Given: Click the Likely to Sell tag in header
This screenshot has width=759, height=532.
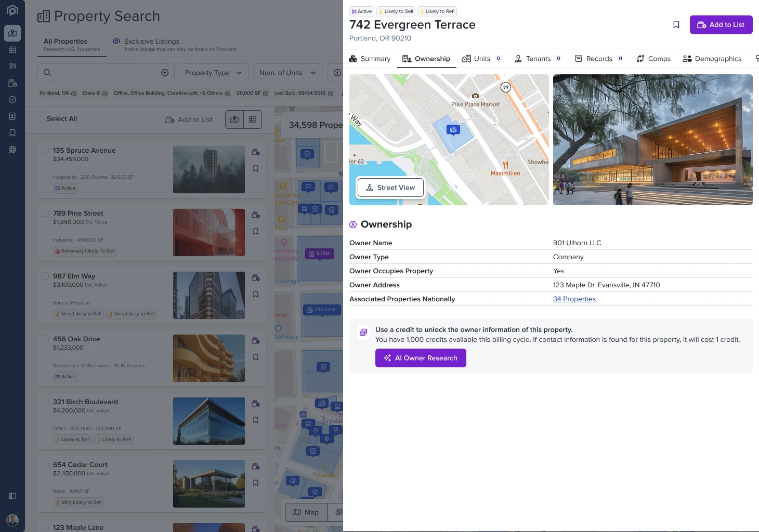Looking at the screenshot, I should click(396, 11).
